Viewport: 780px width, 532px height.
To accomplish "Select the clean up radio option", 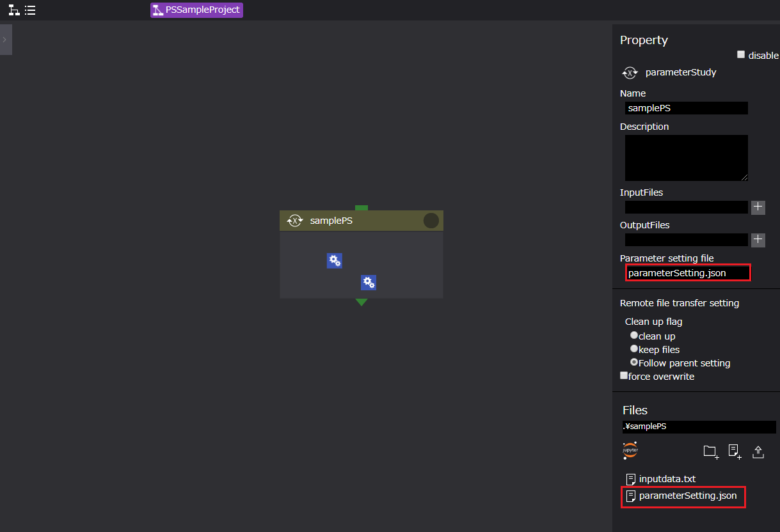I will pyautogui.click(x=634, y=335).
